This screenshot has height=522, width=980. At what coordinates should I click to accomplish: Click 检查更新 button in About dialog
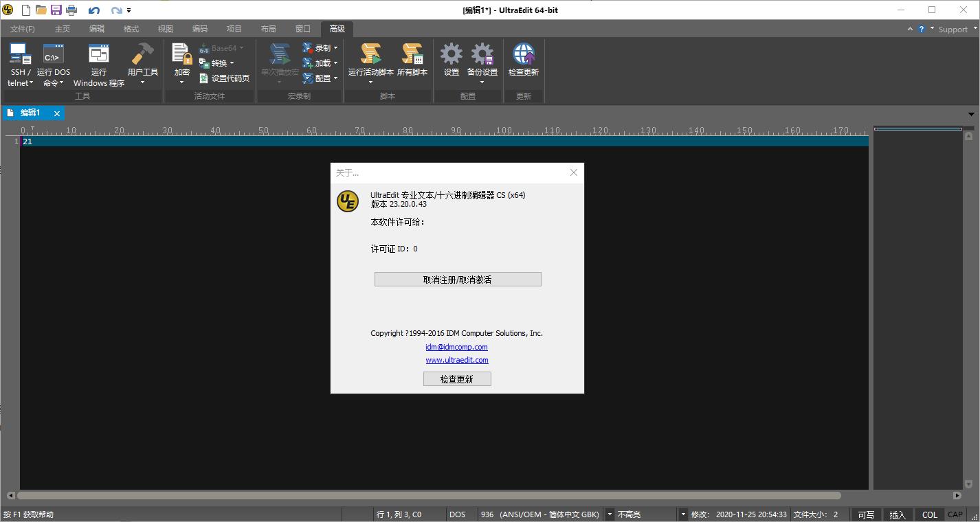click(457, 379)
